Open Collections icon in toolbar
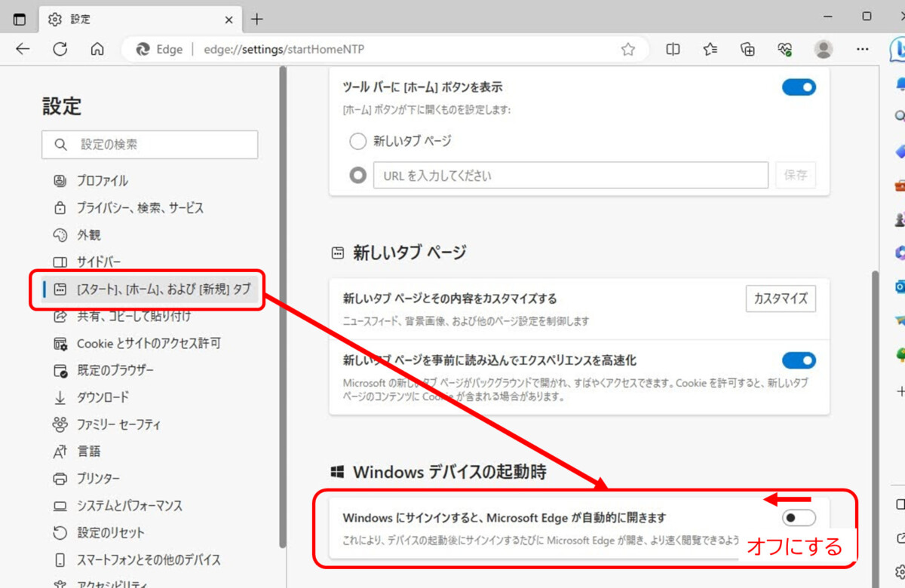The height and width of the screenshot is (588, 905). pos(747,49)
